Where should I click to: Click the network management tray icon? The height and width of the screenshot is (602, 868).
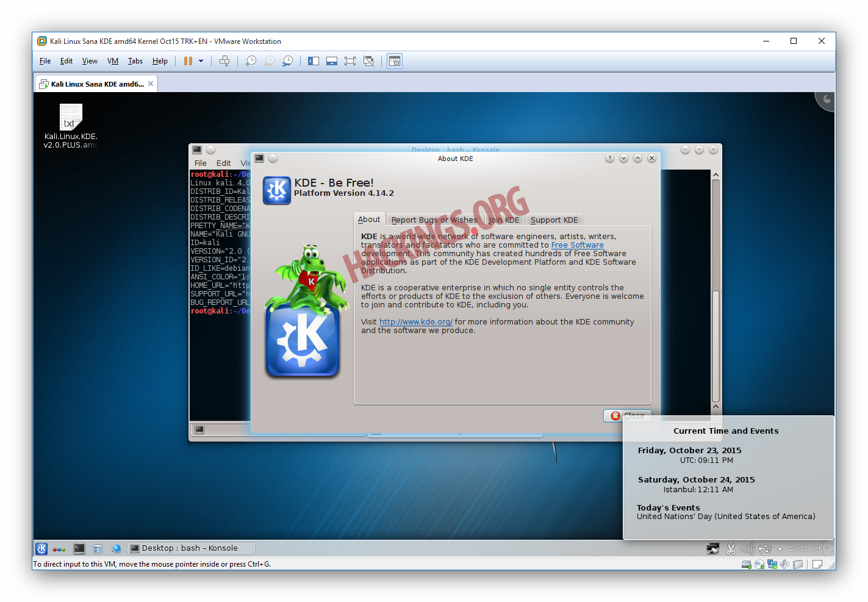tap(713, 549)
